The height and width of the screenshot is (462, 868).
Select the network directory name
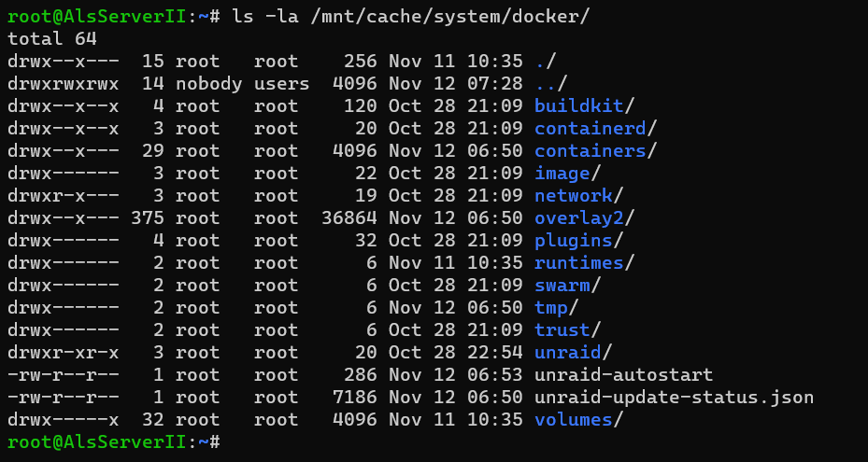[x=574, y=195]
